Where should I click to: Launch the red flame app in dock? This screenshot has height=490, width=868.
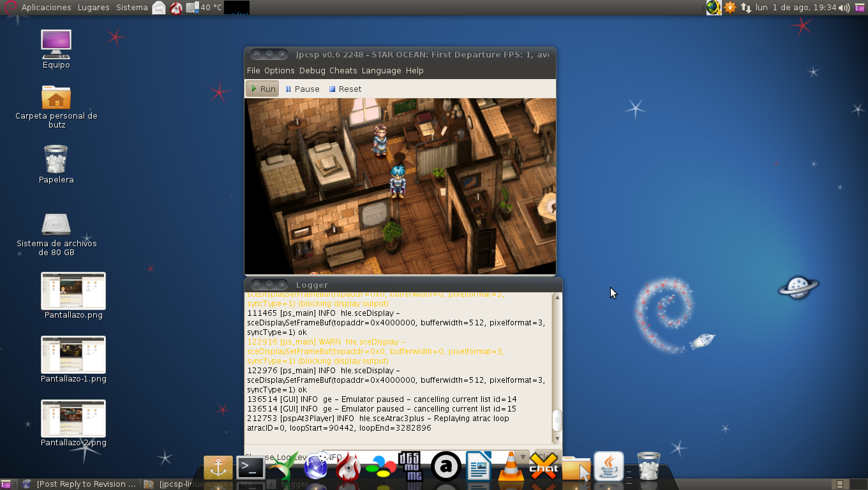point(348,468)
